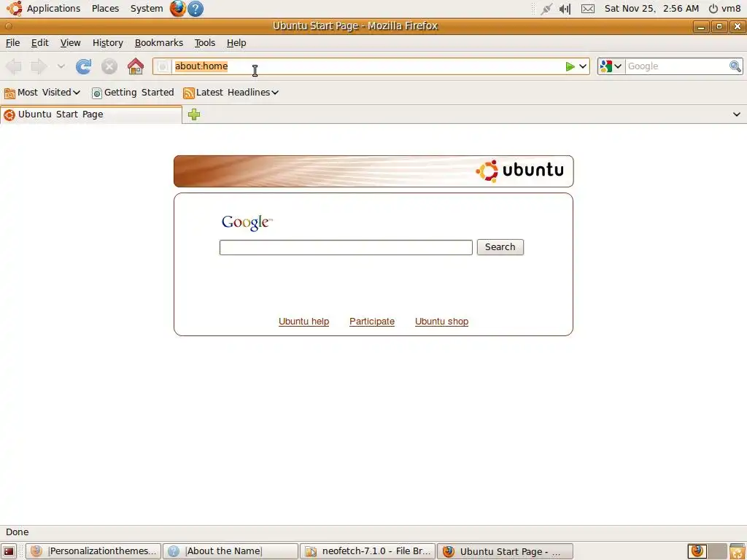Open the Ubuntu shop link
Image resolution: width=747 pixels, height=560 pixels.
[x=441, y=322]
